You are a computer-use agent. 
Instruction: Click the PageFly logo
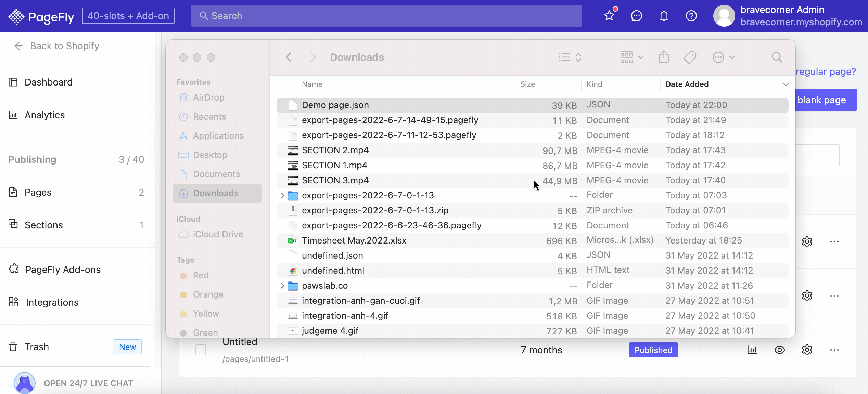coord(41,16)
